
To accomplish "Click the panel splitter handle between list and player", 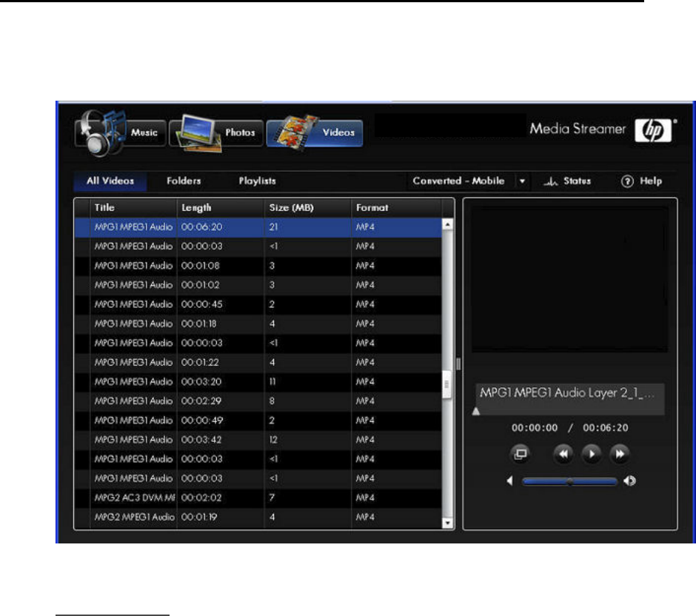I will click(x=458, y=364).
